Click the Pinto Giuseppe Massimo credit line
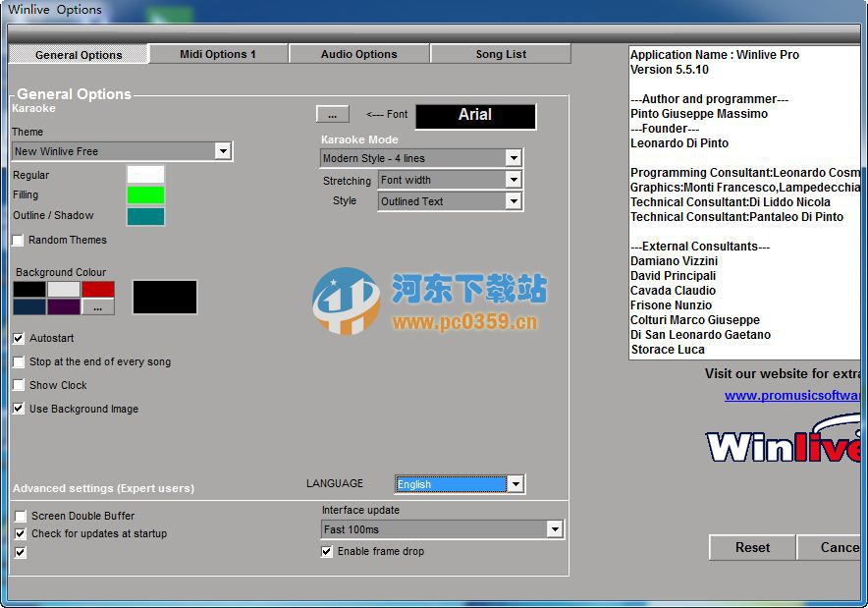 [699, 114]
